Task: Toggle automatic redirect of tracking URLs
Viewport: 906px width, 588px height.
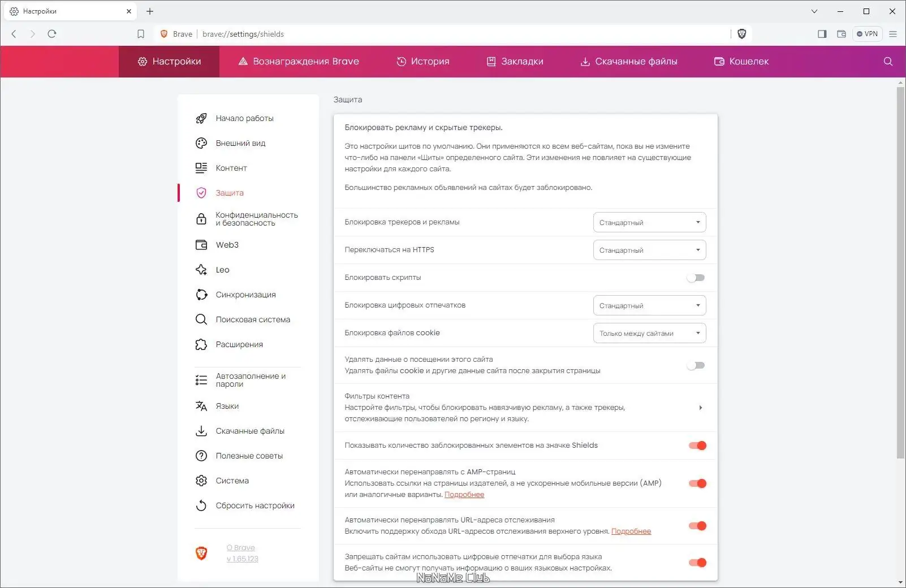Action: [697, 526]
